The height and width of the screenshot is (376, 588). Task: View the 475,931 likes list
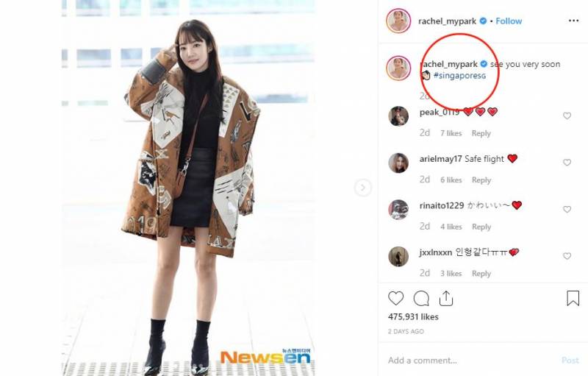tap(413, 316)
